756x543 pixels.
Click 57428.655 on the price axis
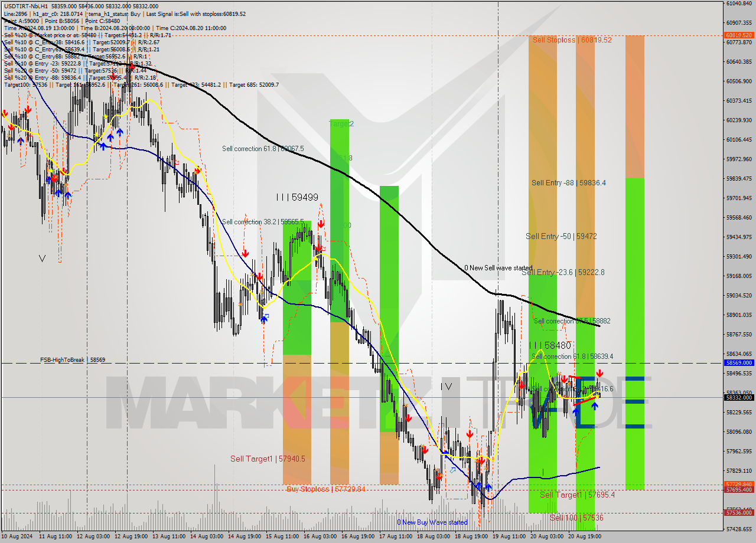tap(739, 529)
